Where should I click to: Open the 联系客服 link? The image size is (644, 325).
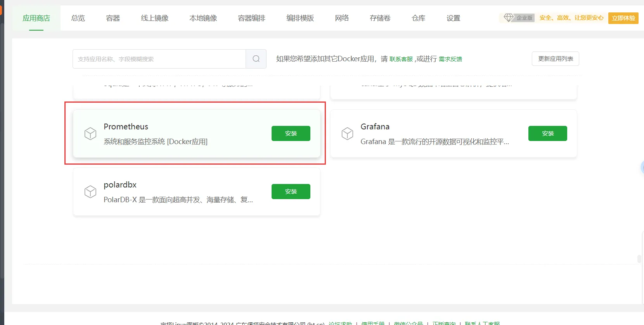[401, 59]
